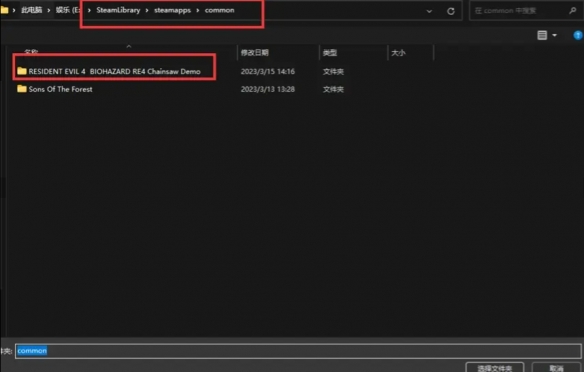Click the folder icon at address bar start

pyautogui.click(x=4, y=10)
